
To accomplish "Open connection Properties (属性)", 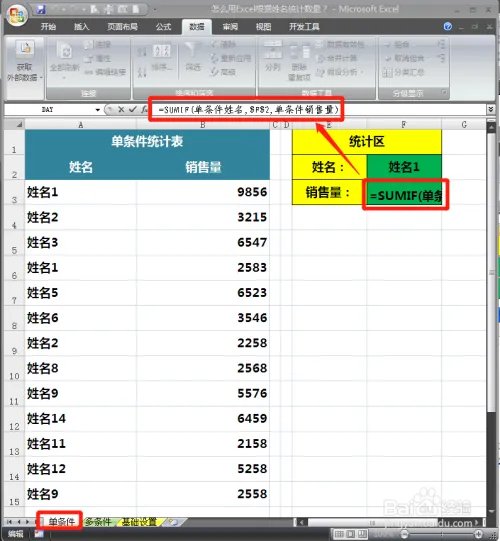I will click(98, 58).
